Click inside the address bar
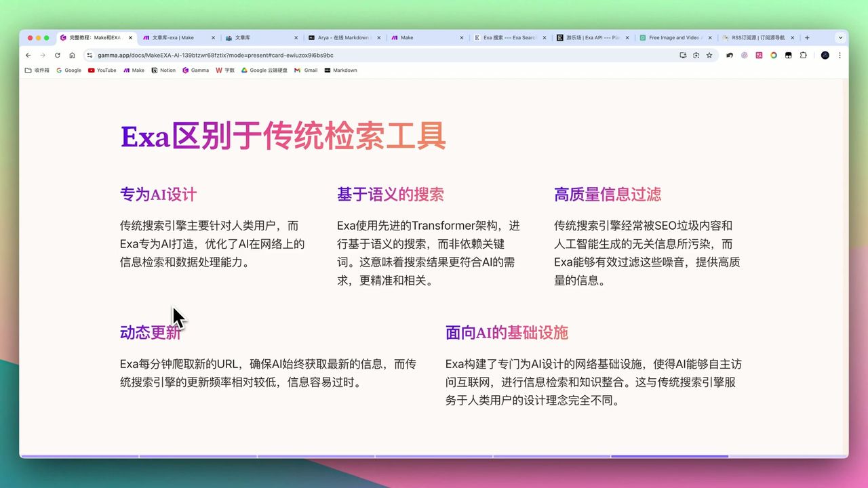The height and width of the screenshot is (488, 868). pyautogui.click(x=271, y=56)
